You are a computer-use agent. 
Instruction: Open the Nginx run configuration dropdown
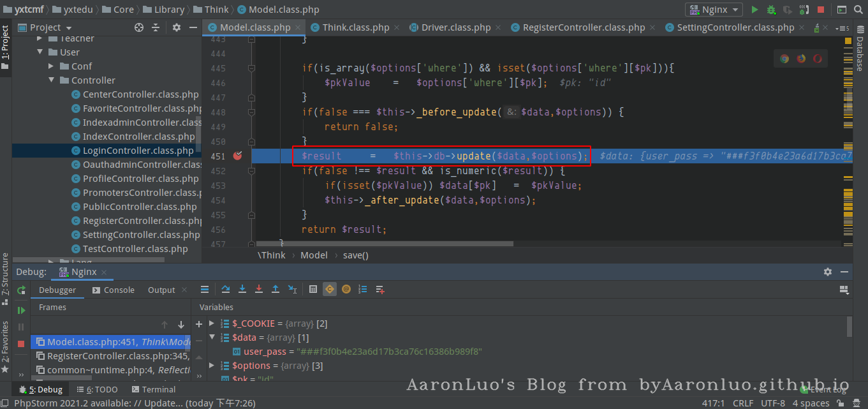coord(714,10)
